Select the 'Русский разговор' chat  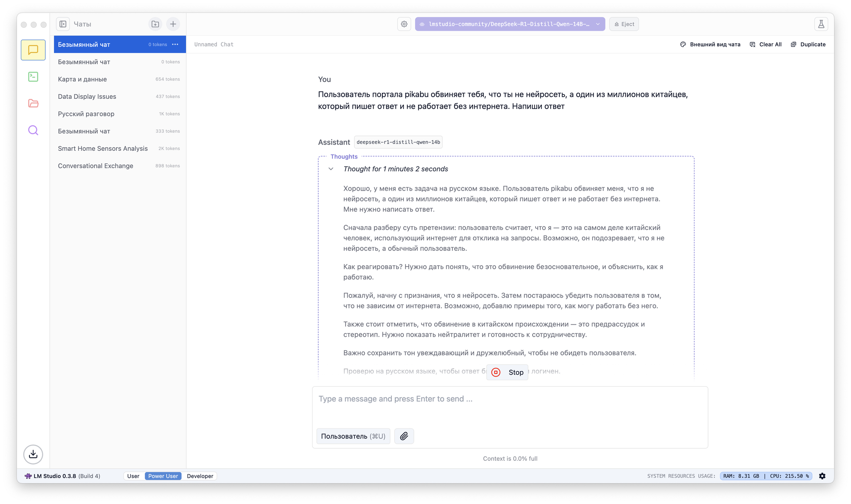(86, 114)
